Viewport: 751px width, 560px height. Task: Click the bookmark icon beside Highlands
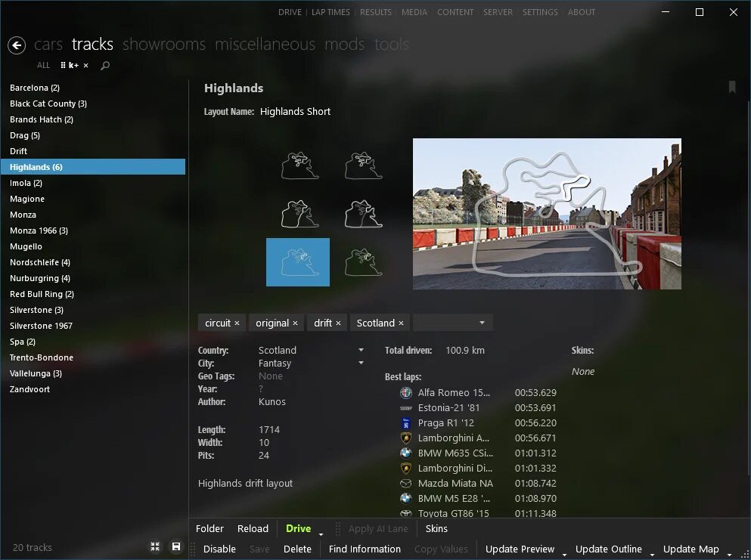point(732,87)
